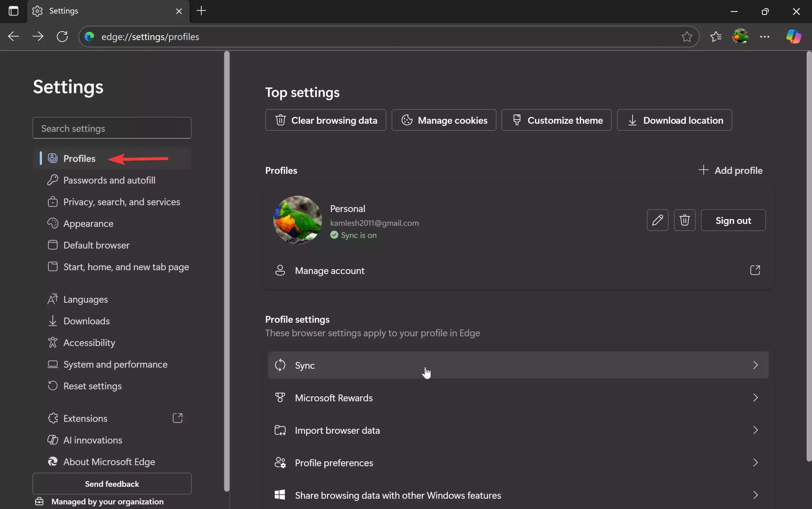Image resolution: width=812 pixels, height=509 pixels.
Task: Open Extensions page via its external link icon
Action: tap(178, 418)
